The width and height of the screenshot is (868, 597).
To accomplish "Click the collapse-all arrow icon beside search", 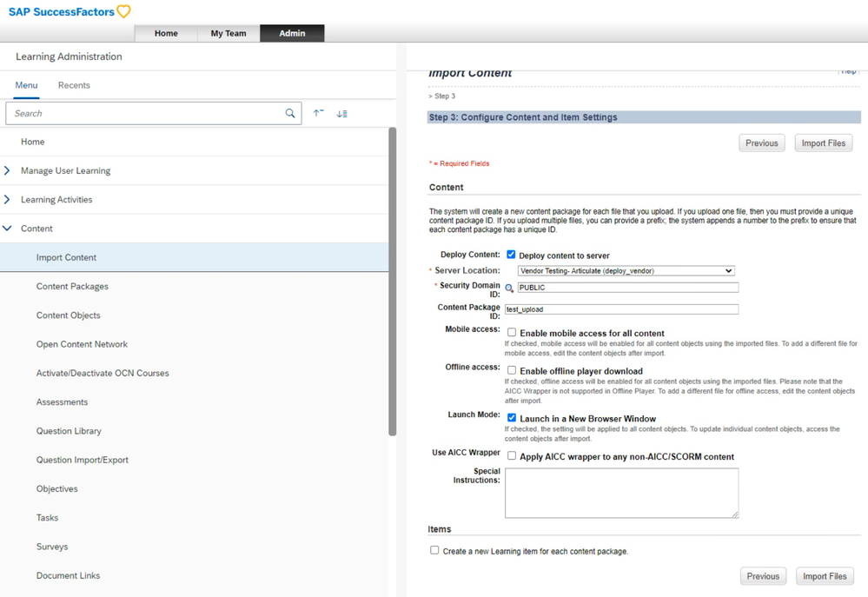I will (x=319, y=114).
